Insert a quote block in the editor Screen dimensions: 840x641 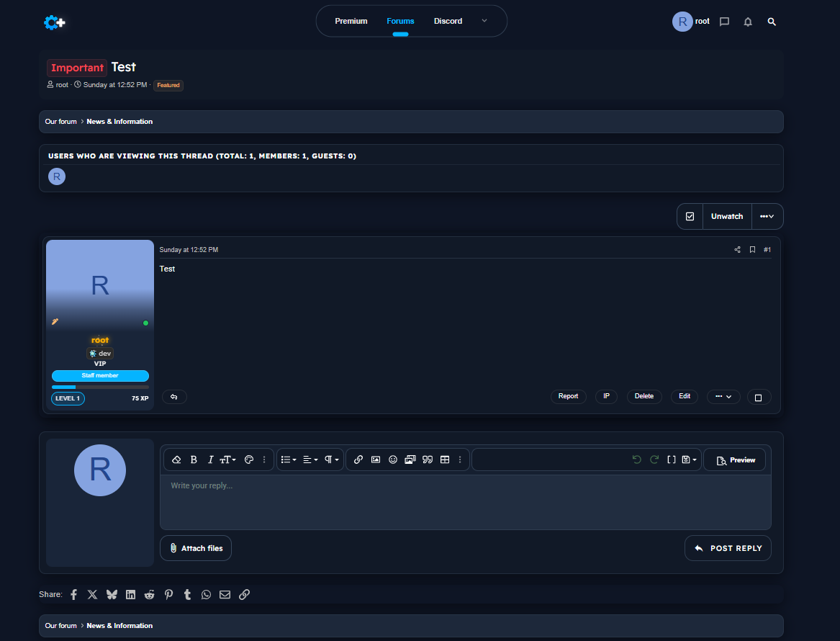(x=428, y=460)
